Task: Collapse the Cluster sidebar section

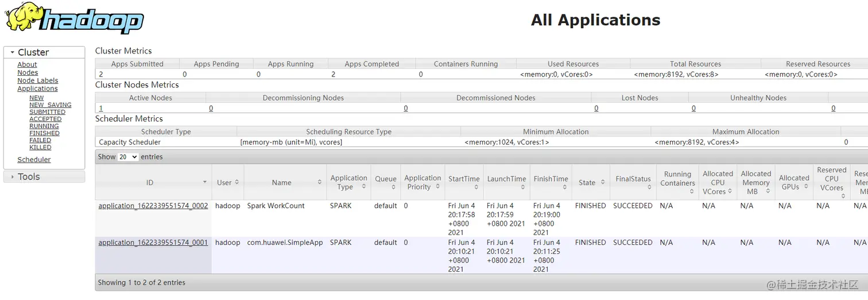Action: [x=44, y=52]
